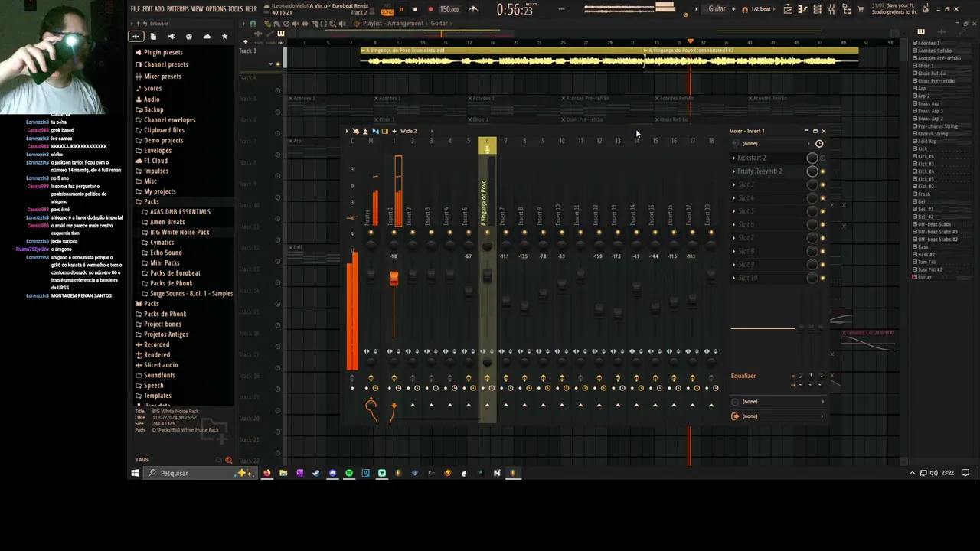Open the Scores browser folder
Screen dimensions: 980x551
pyautogui.click(x=152, y=89)
